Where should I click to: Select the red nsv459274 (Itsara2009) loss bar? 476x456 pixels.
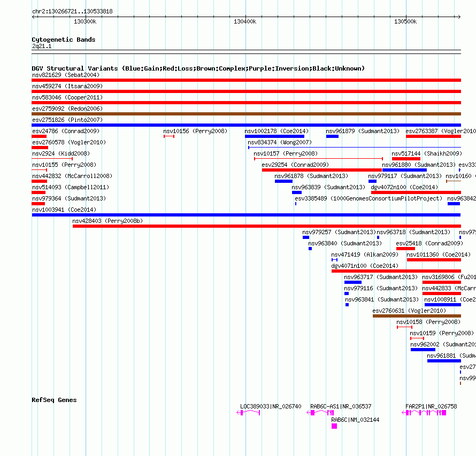point(246,91)
